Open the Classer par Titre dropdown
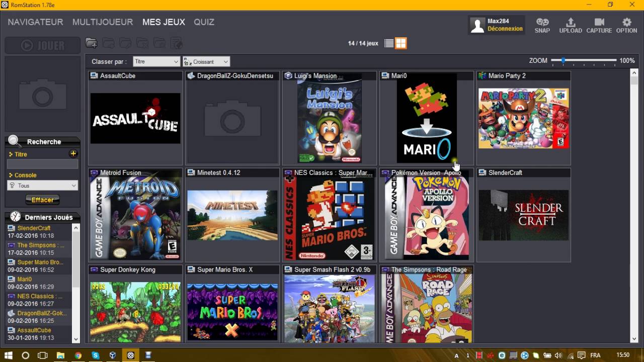Viewport: 644px width, 362px height. click(156, 61)
